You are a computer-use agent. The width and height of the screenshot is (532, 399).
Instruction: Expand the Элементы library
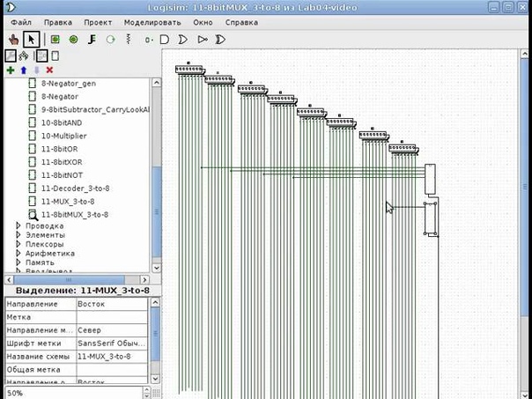pyautogui.click(x=18, y=235)
